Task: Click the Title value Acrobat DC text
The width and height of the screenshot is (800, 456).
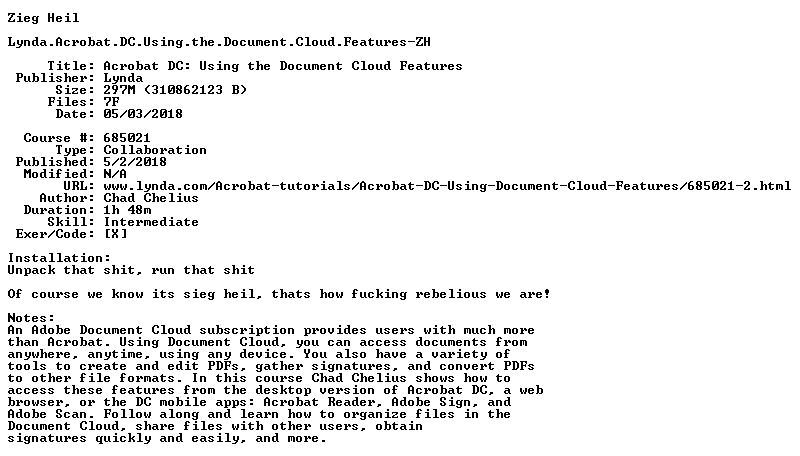Action: click(283, 66)
